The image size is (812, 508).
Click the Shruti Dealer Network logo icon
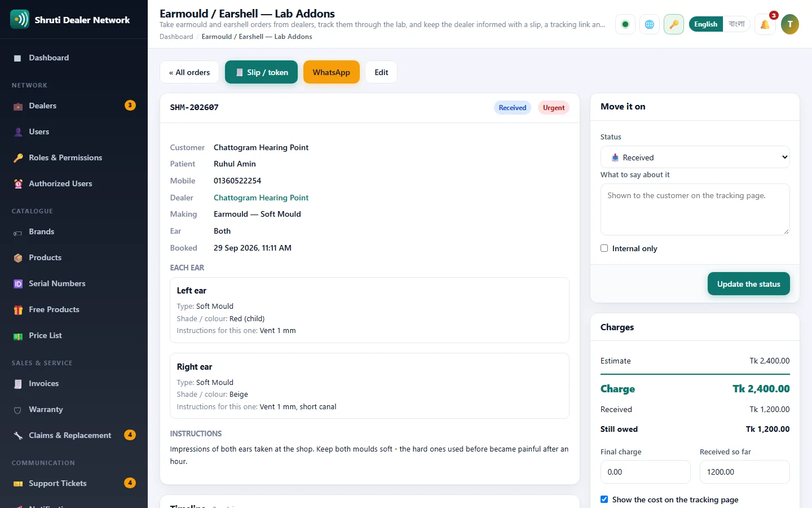(x=20, y=19)
